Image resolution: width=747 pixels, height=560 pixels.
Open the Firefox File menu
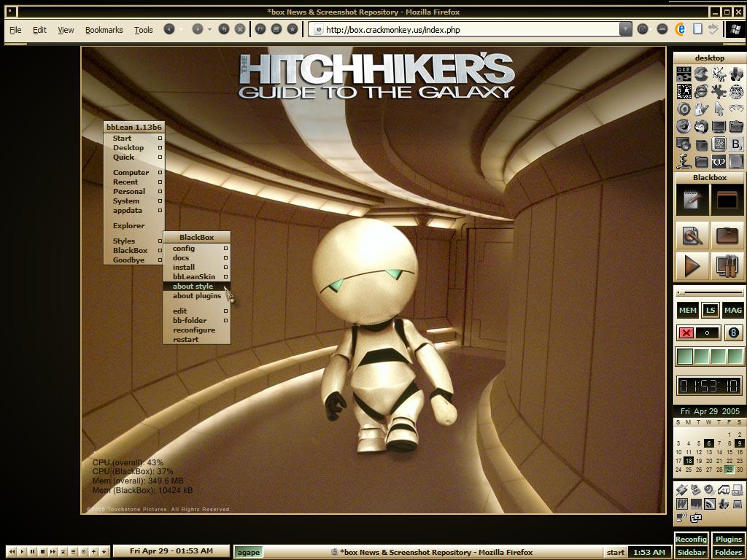(x=15, y=30)
